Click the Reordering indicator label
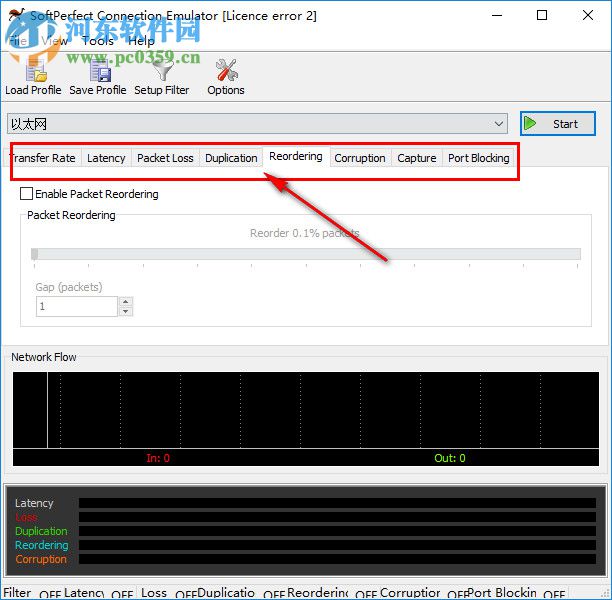612x600 pixels. [42, 545]
